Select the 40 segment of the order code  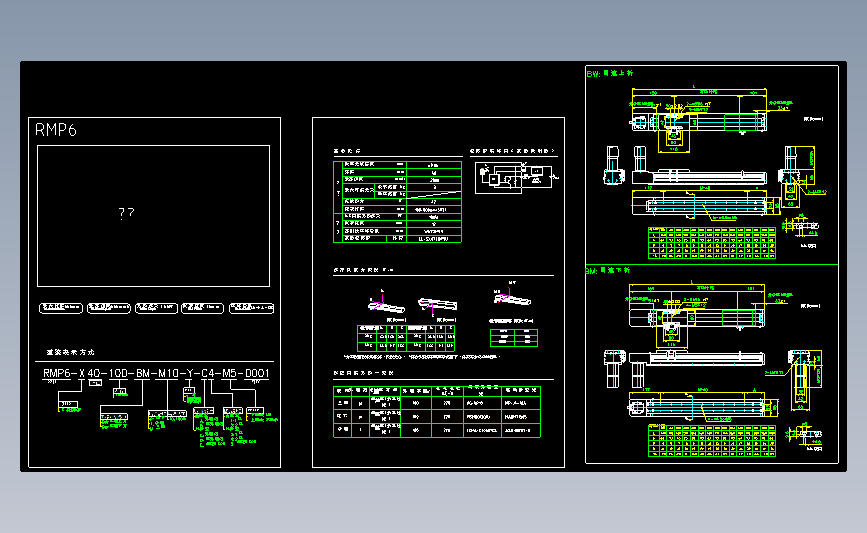[93, 374]
